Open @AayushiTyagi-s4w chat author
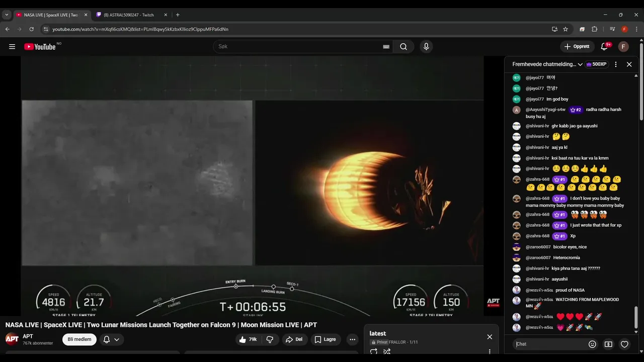Image resolution: width=644 pixels, height=362 pixels. (x=546, y=110)
